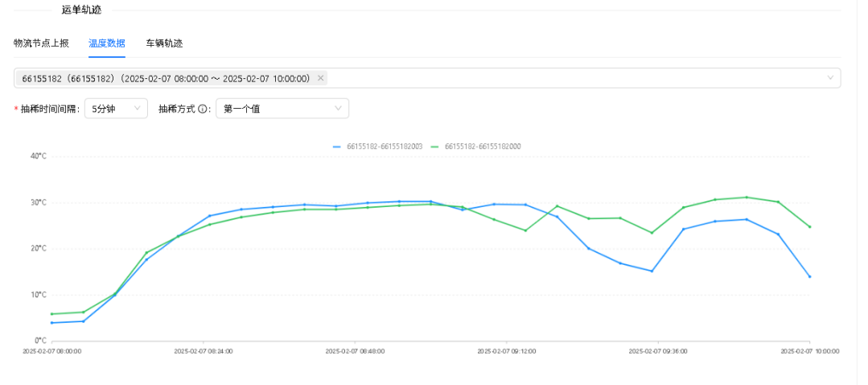Click the last blue data point at 10:00:00
Image resolution: width=868 pixels, height=385 pixels.
pos(809,276)
